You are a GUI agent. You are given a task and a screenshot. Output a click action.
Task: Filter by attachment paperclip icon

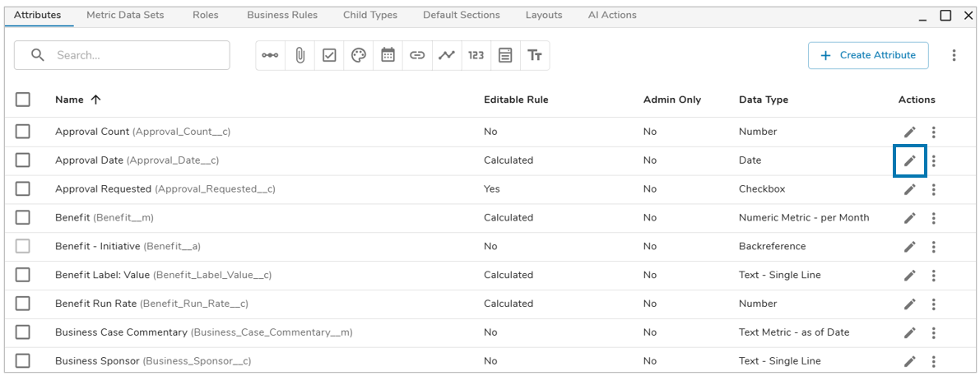point(300,55)
